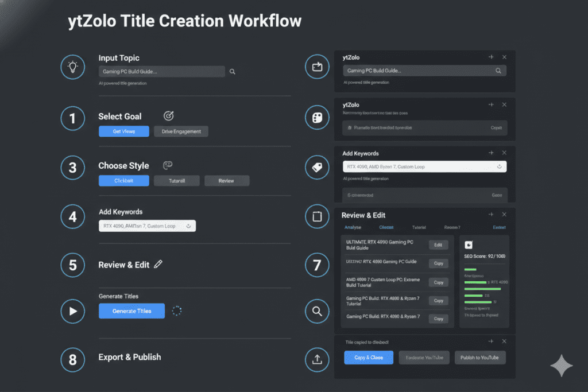588x392 pixels.
Task: Click the Input Topic search field
Action: [162, 72]
